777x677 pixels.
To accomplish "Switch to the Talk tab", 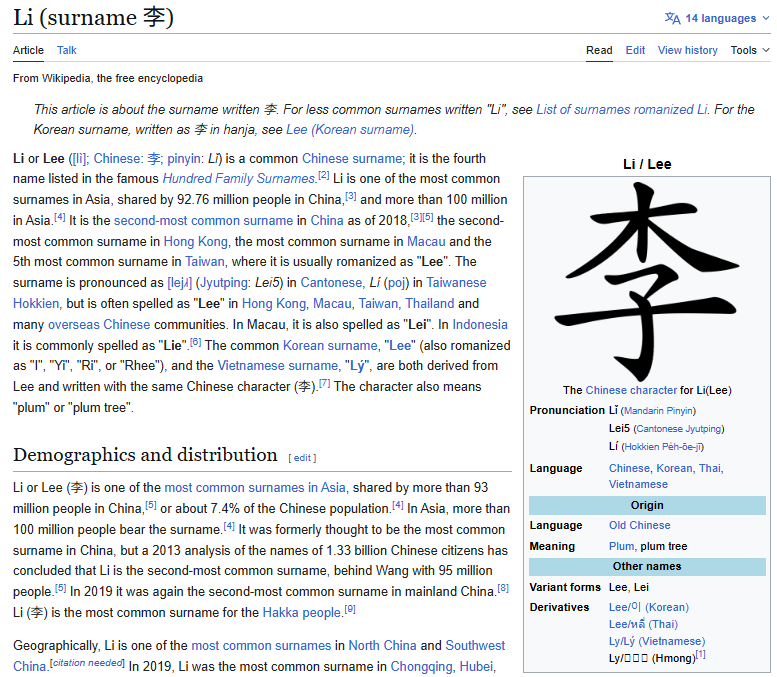I will [66, 50].
